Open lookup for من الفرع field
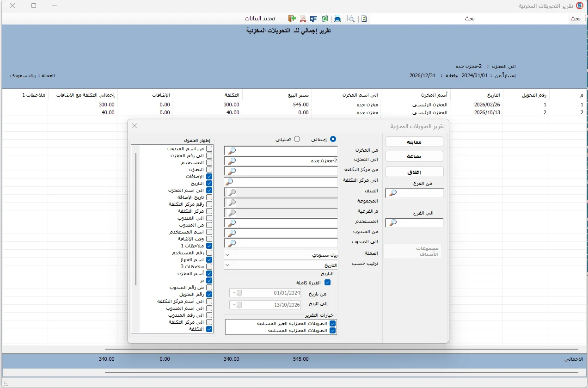 (392, 193)
